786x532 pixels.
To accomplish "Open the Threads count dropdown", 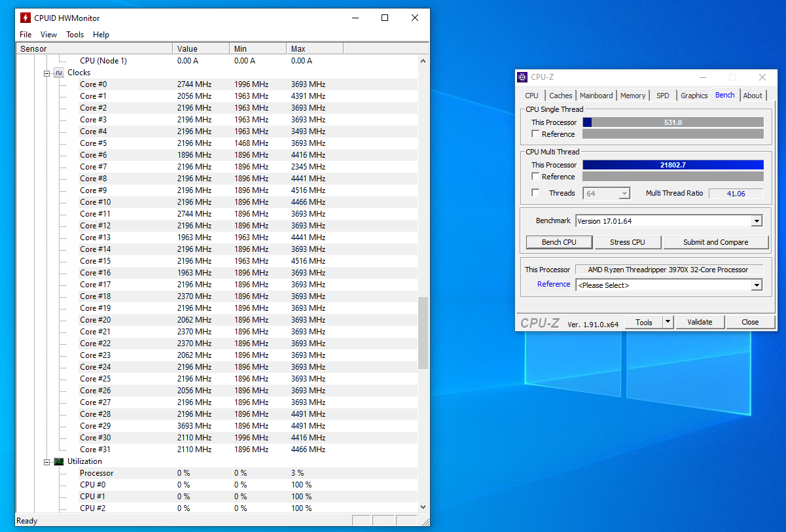I will 624,193.
